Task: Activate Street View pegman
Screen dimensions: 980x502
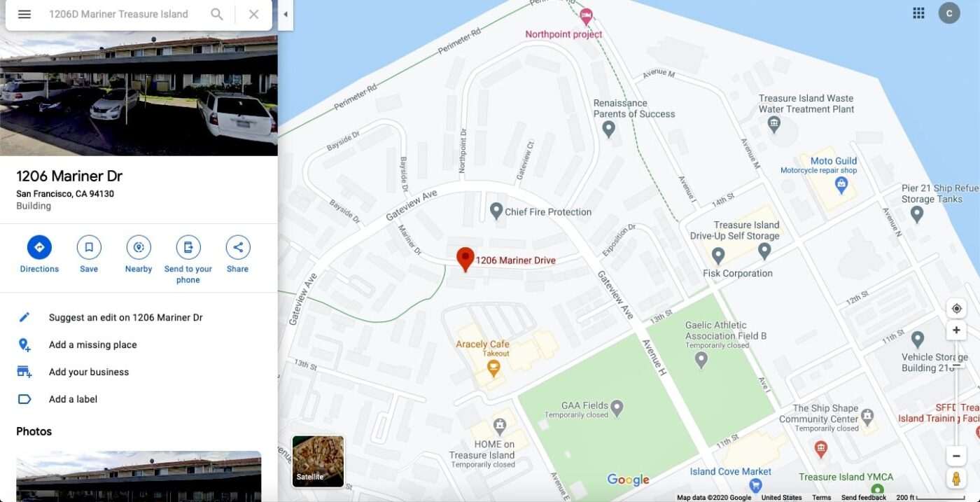Action: point(956,479)
